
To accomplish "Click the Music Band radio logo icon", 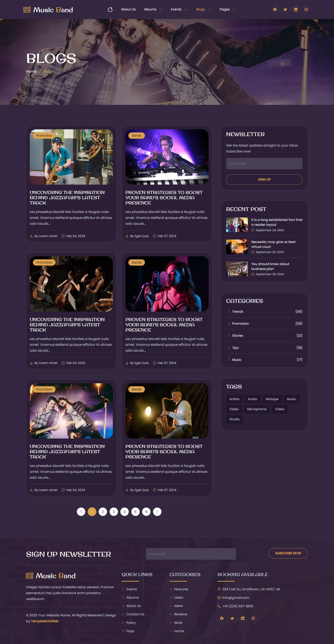I will click(27, 10).
